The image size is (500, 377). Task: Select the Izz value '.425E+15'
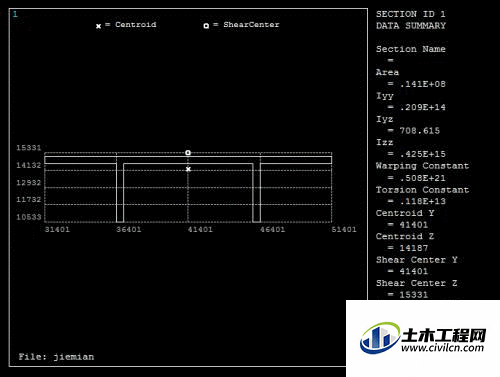point(423,154)
